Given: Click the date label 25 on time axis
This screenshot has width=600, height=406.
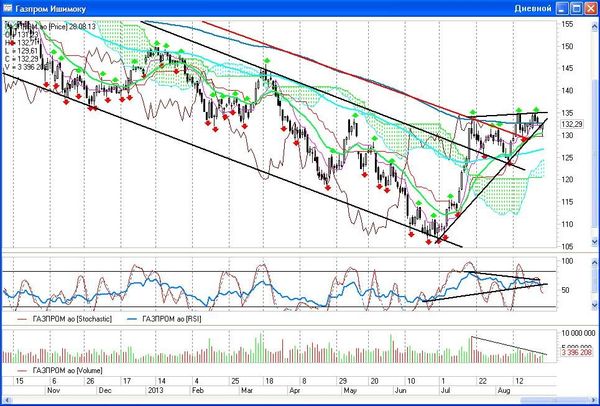Looking at the screenshot, I should pyautogui.click(x=235, y=381).
